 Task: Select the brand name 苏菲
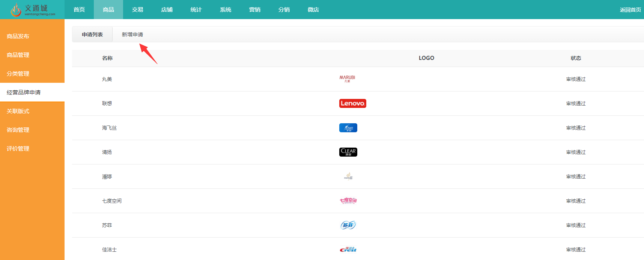(x=107, y=225)
